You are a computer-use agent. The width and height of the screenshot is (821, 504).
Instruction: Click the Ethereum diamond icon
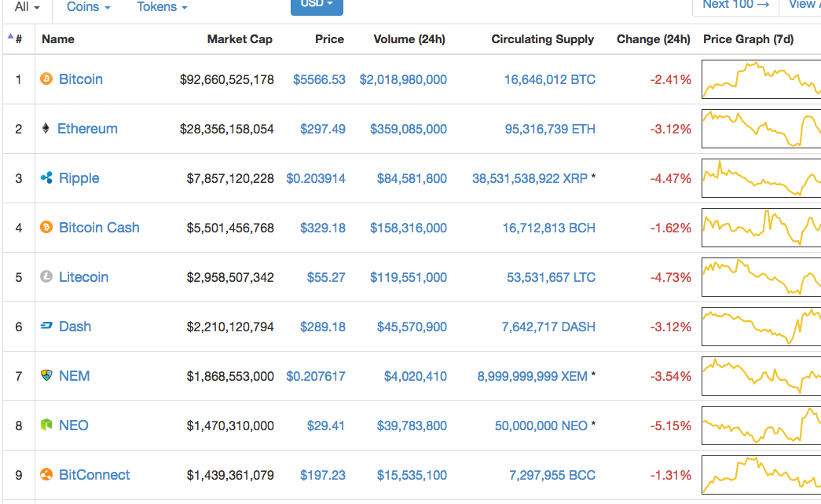pos(46,129)
